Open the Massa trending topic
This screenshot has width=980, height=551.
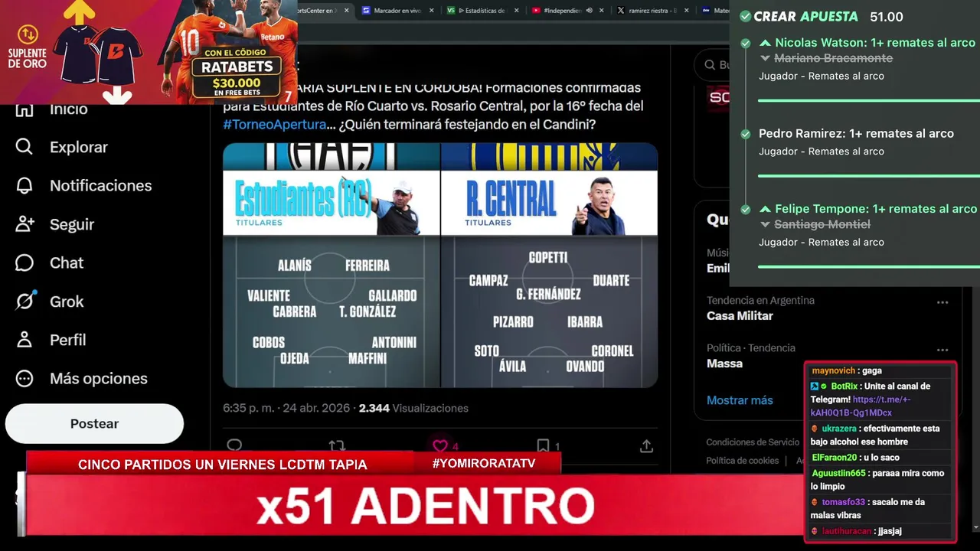pos(724,364)
